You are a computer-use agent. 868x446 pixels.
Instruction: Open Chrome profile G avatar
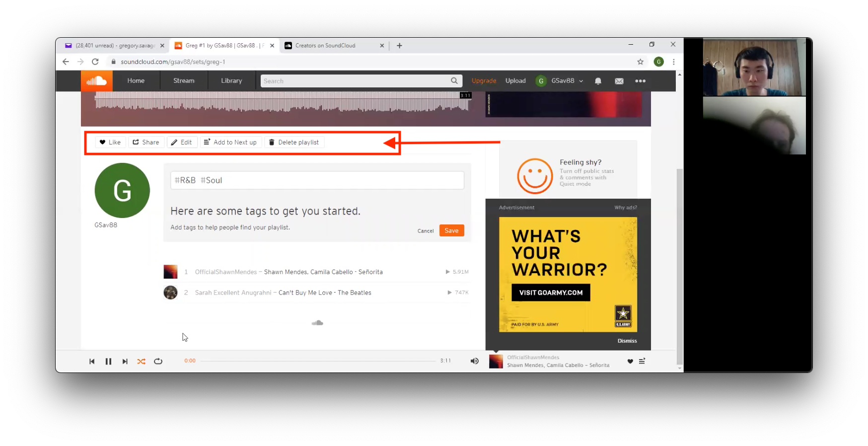point(659,62)
